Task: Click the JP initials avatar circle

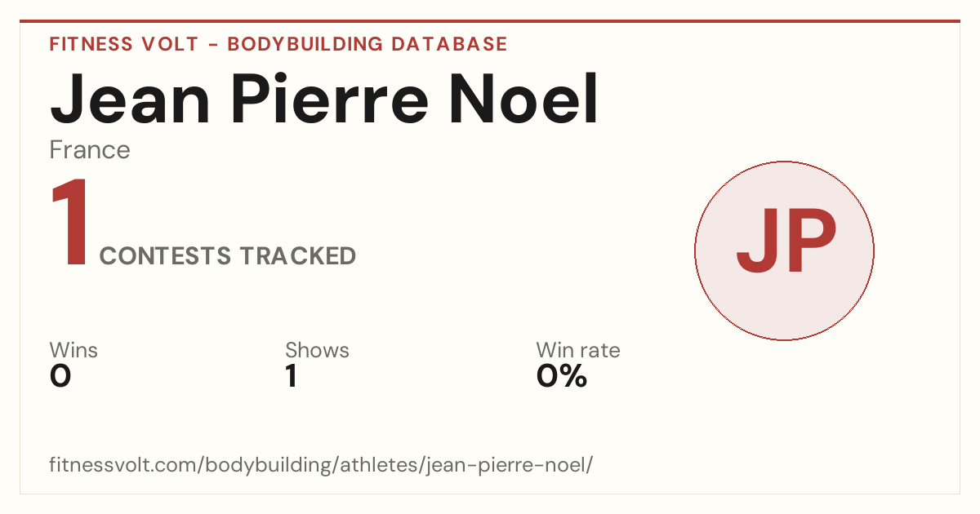Action: point(784,250)
